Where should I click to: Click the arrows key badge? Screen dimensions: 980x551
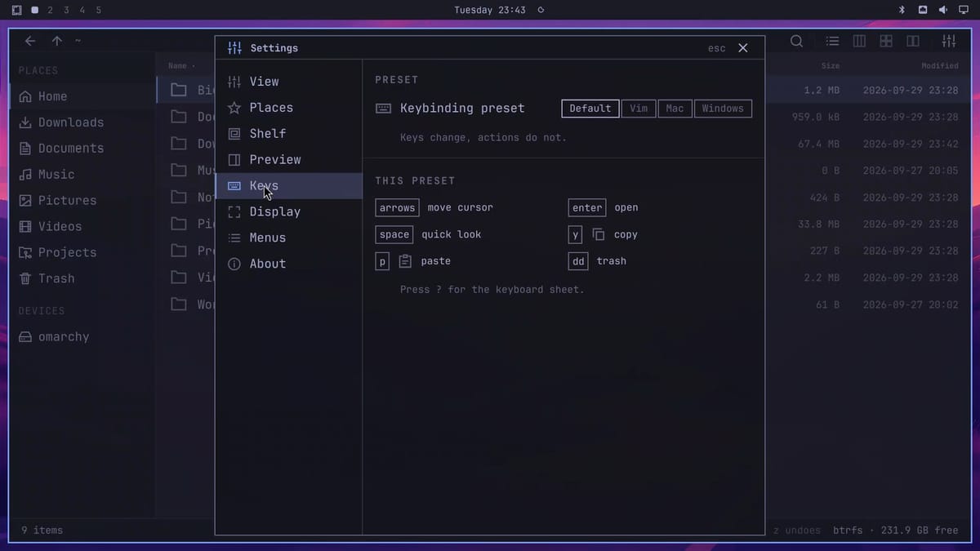pos(398,208)
